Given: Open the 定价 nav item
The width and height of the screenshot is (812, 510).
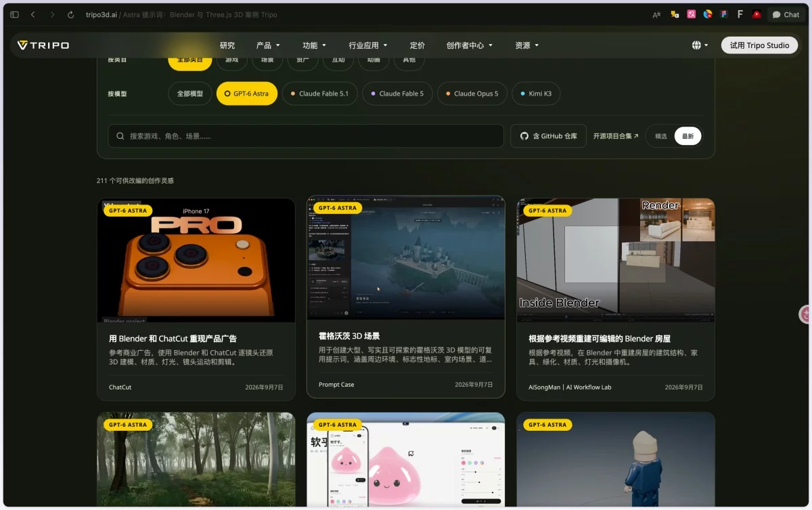Looking at the screenshot, I should point(418,45).
